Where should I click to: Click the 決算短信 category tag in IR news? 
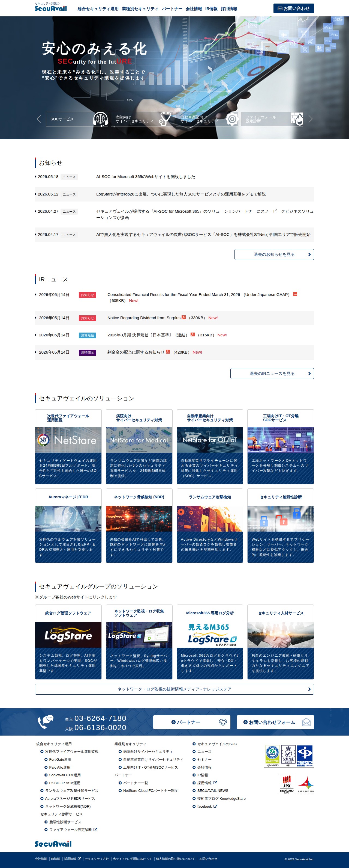[x=88, y=335]
